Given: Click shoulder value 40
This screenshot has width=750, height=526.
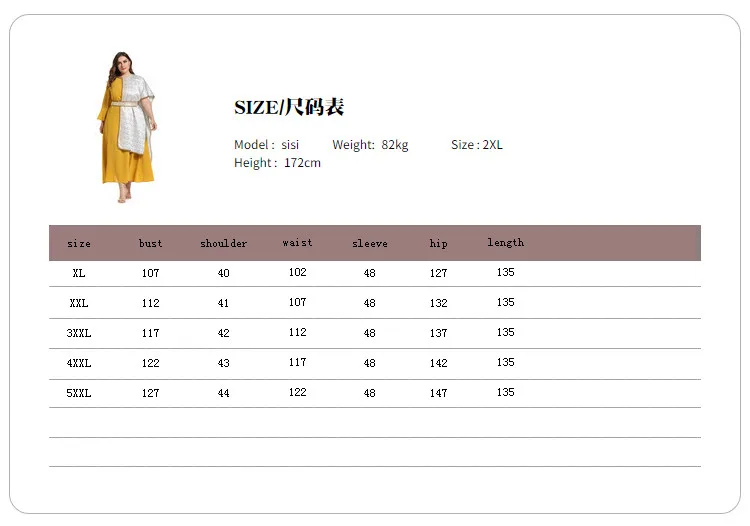Looking at the screenshot, I should pyautogui.click(x=223, y=273).
